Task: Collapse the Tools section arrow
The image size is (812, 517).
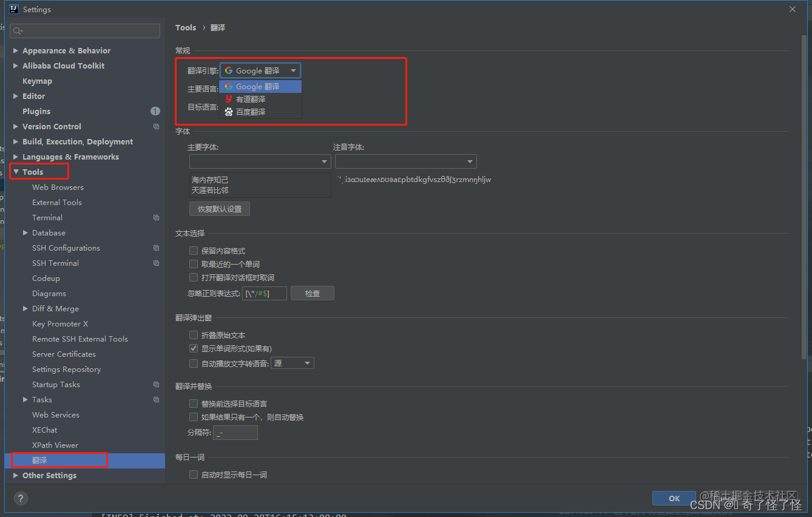Action: pos(16,172)
